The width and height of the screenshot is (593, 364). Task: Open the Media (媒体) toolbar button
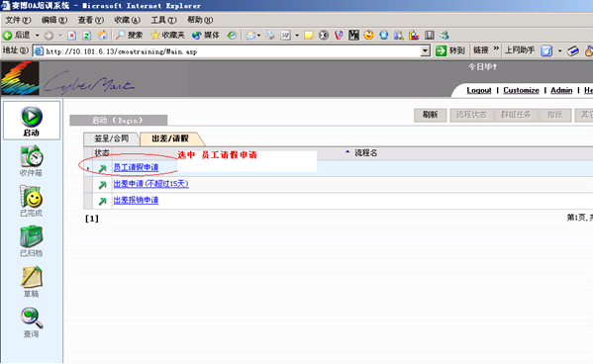point(205,36)
